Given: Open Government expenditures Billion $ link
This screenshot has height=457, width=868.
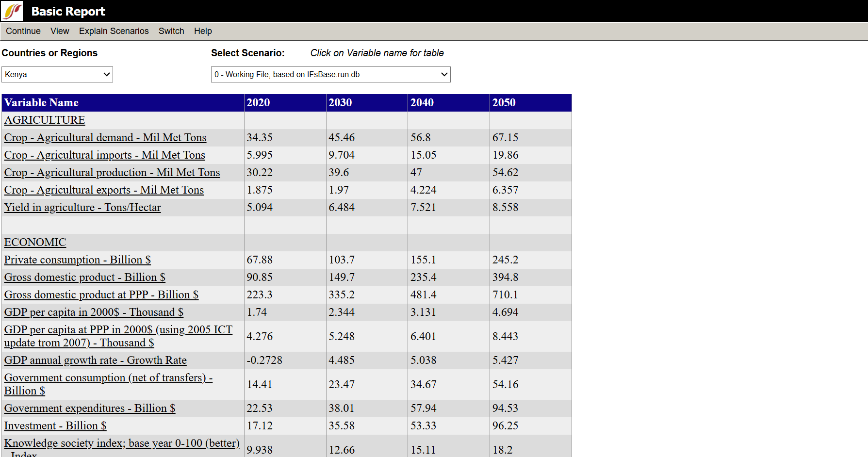Looking at the screenshot, I should pos(90,408).
